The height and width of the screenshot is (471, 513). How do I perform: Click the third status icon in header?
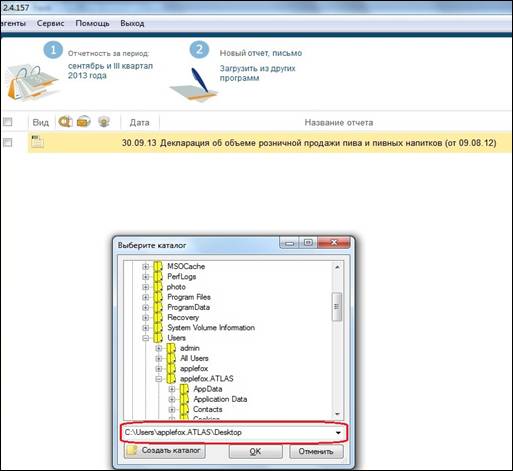tap(104, 122)
